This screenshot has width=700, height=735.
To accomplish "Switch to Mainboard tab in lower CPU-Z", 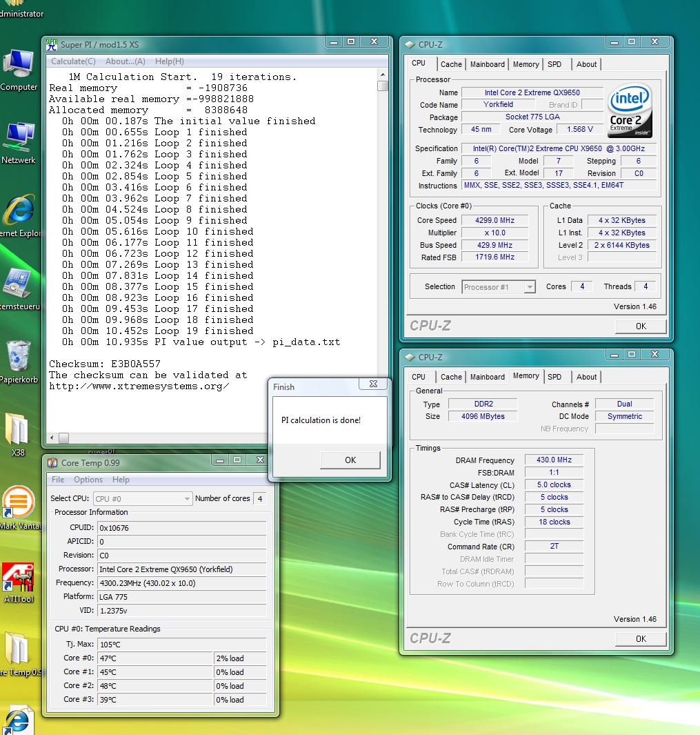I will click(488, 377).
